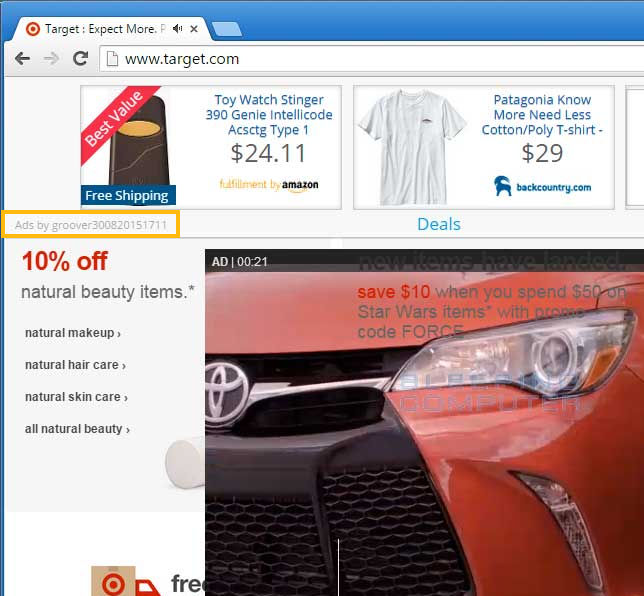
Task: Open the natural hair care link
Action: click(x=75, y=365)
